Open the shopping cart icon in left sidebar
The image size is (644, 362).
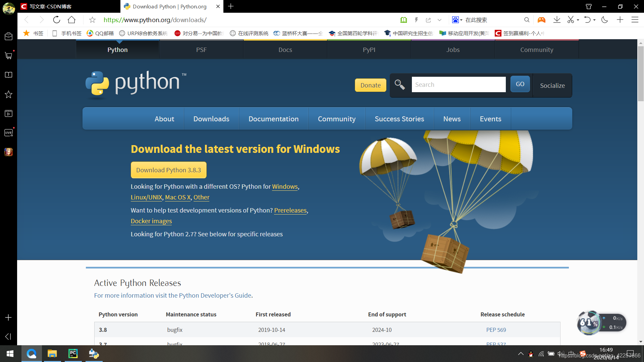click(8, 55)
